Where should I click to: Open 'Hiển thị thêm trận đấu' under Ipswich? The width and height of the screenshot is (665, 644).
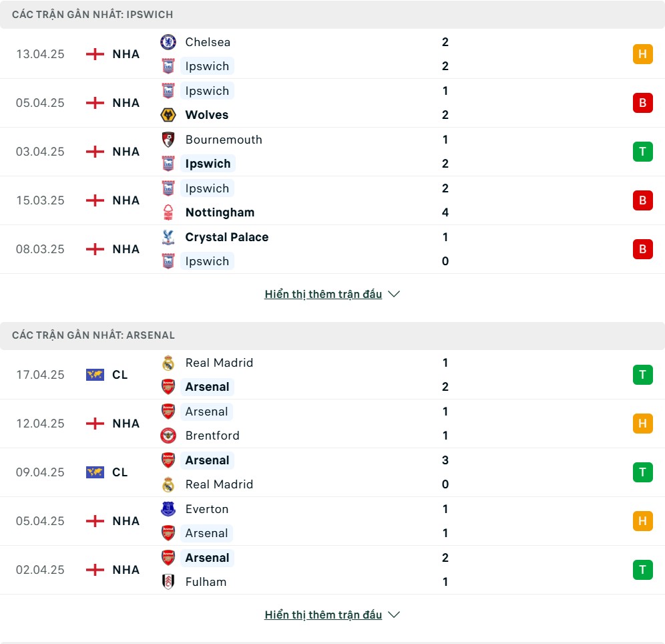[x=323, y=294]
